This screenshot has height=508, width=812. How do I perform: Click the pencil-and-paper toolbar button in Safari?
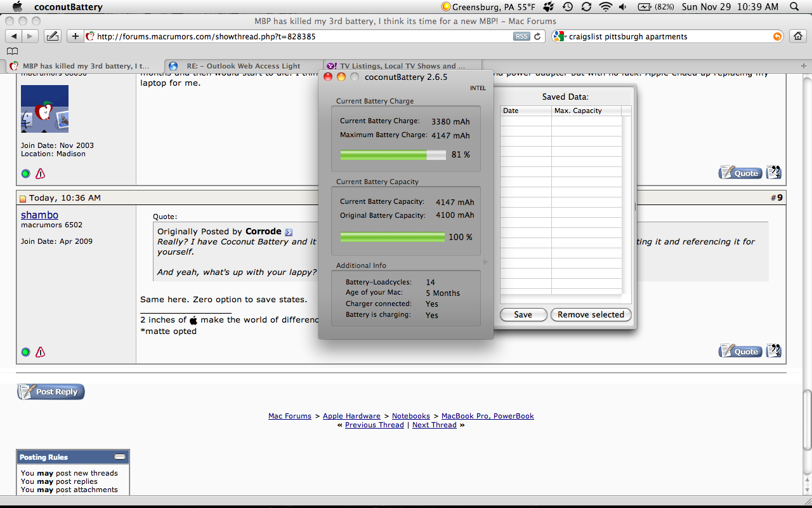pyautogui.click(x=53, y=36)
